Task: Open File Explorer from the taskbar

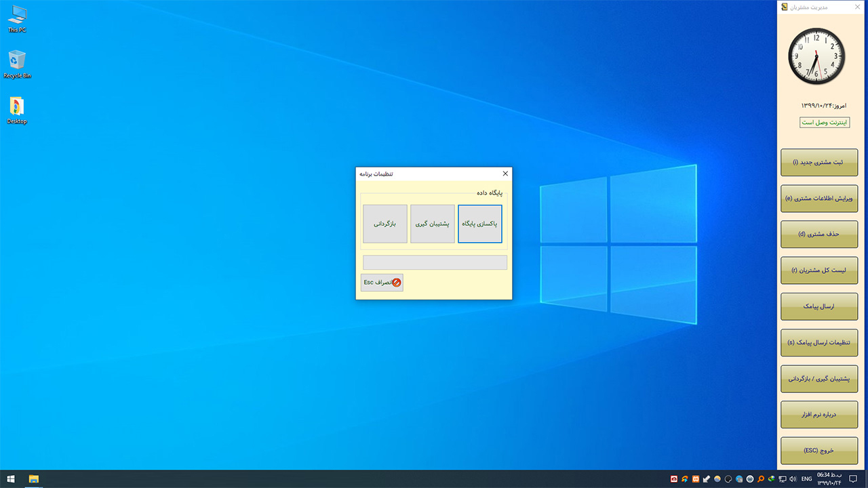Action: pos(33,479)
